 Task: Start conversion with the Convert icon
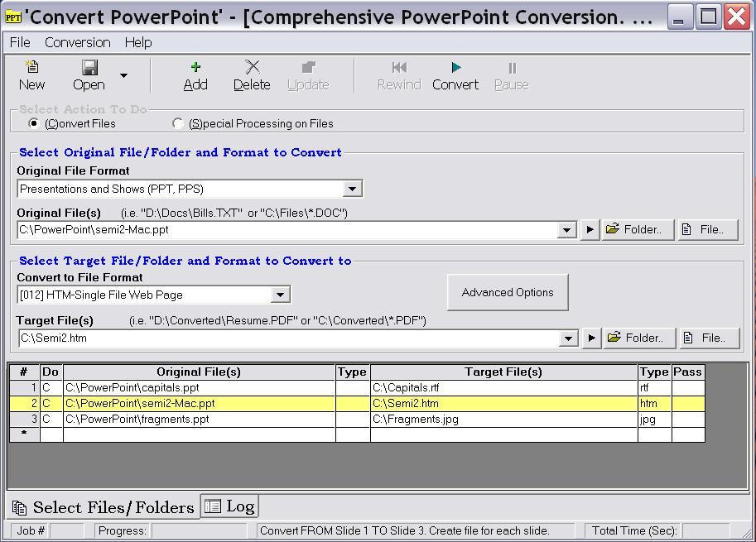coord(455,67)
